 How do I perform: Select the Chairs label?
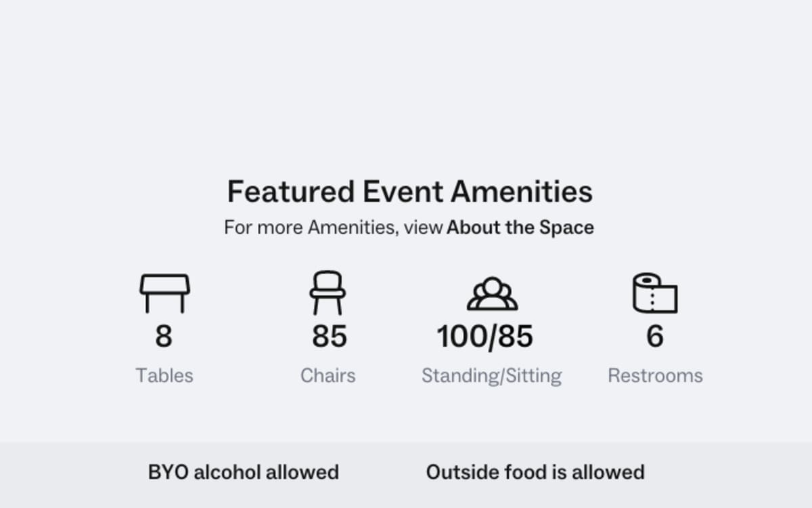pyautogui.click(x=328, y=376)
